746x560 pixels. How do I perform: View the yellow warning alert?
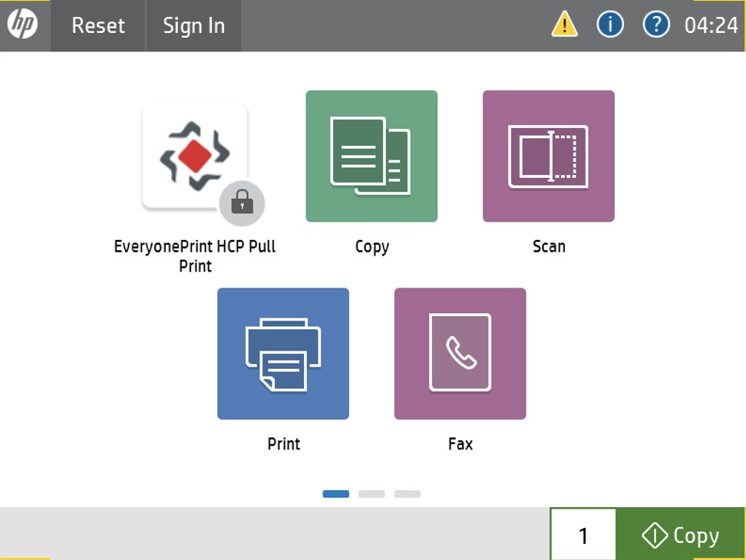[564, 25]
